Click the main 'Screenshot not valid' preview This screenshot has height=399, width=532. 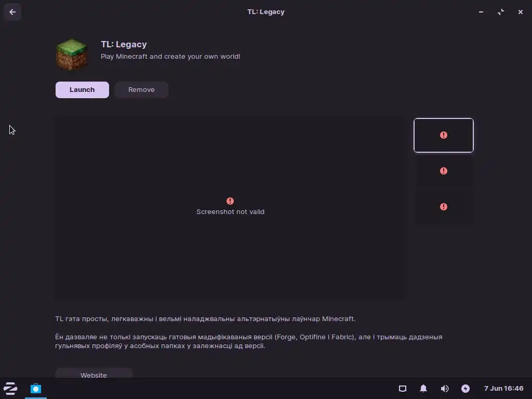230,208
